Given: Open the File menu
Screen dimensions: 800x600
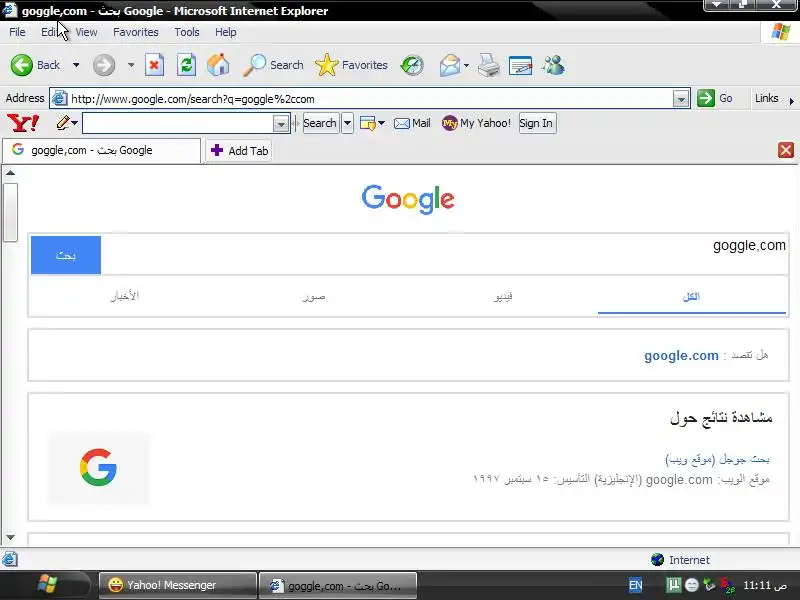Looking at the screenshot, I should coord(17,32).
